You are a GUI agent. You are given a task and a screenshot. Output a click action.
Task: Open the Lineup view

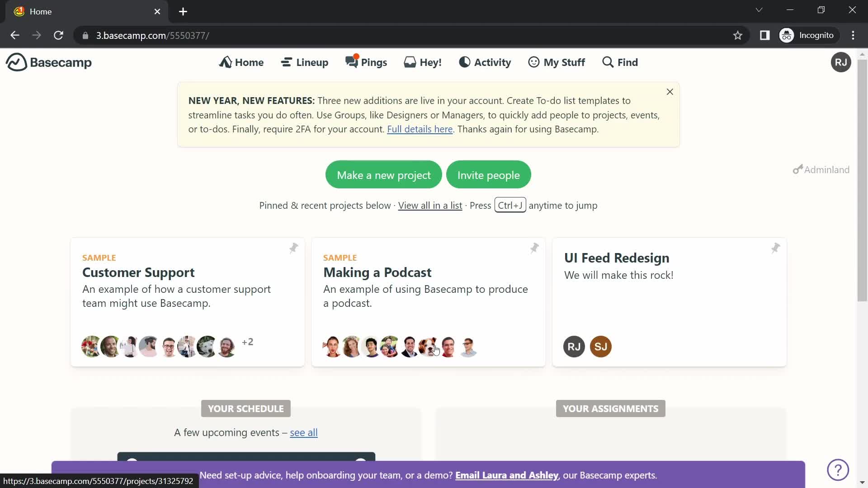point(304,62)
